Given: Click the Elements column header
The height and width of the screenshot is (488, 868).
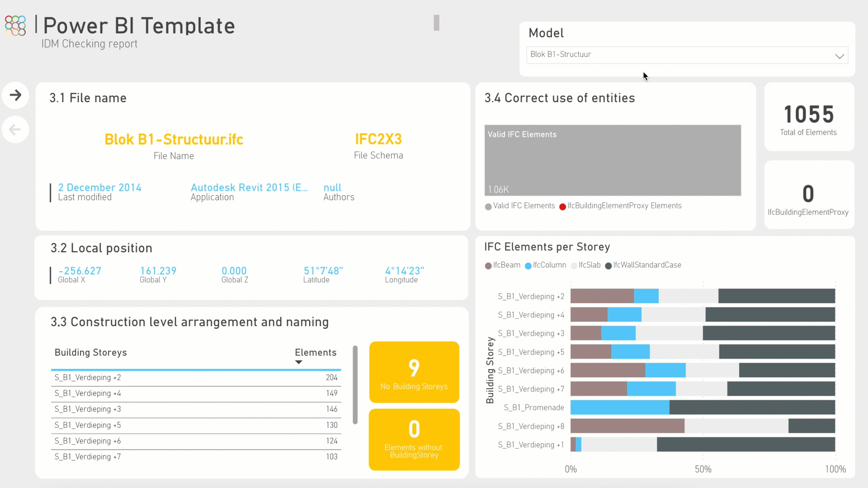Looking at the screenshot, I should pyautogui.click(x=316, y=352).
